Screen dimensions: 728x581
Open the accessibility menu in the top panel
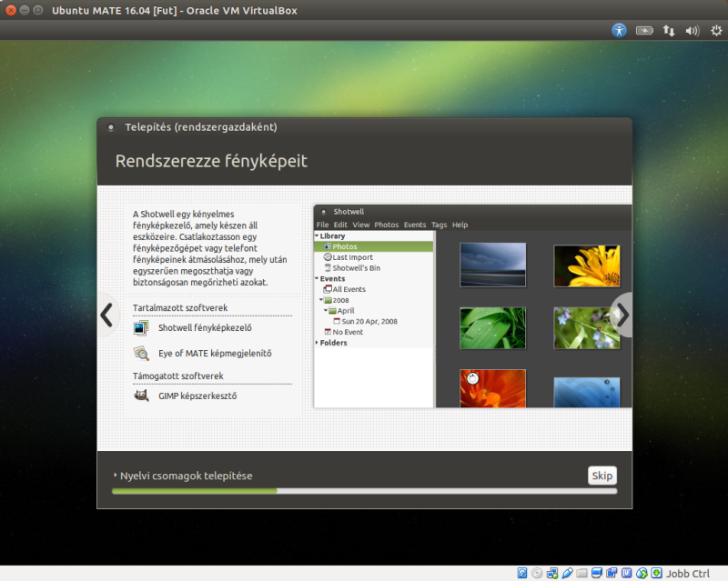pyautogui.click(x=619, y=31)
